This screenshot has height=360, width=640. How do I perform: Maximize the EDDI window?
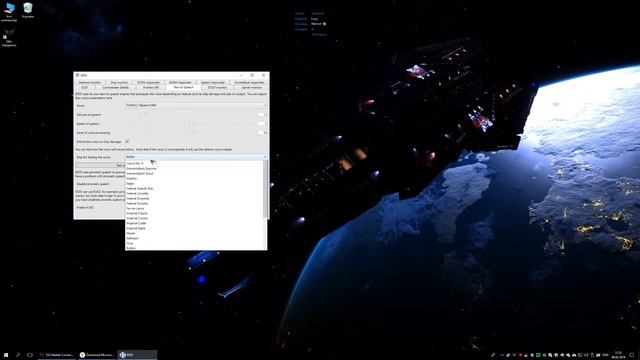pyautogui.click(x=252, y=75)
